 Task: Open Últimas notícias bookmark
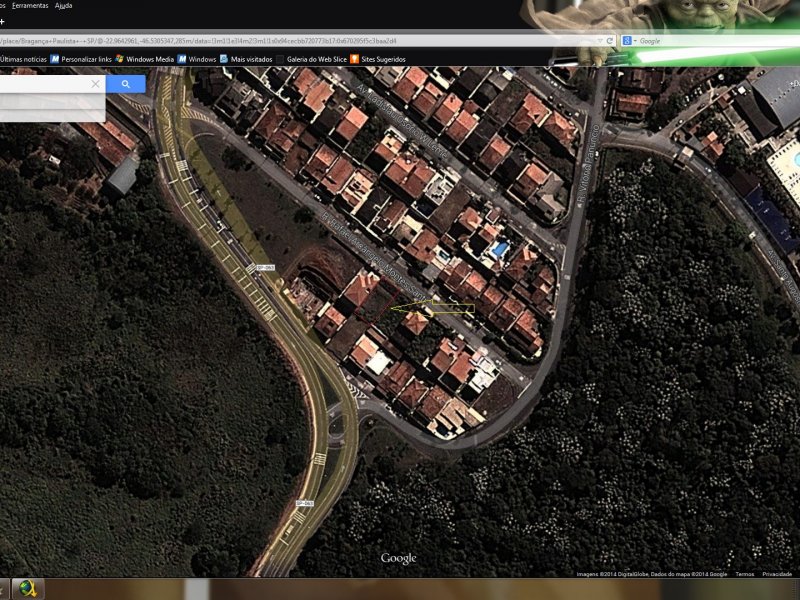coord(23,59)
